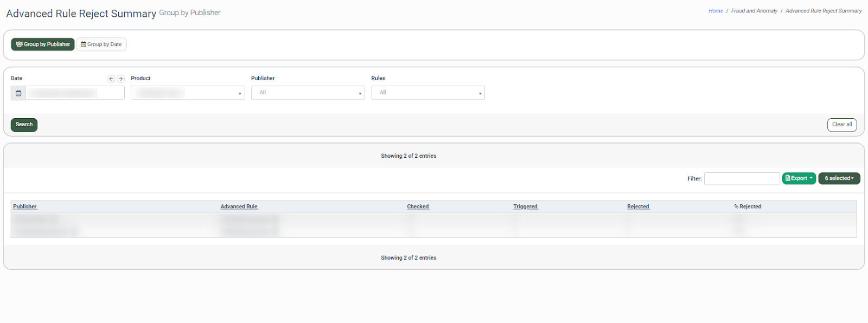Image resolution: width=868 pixels, height=323 pixels.
Task: Click into the Filter text box
Action: (x=742, y=179)
